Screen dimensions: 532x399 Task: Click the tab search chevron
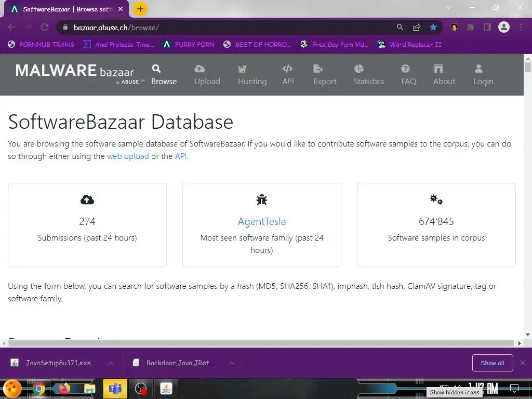coord(448,7)
